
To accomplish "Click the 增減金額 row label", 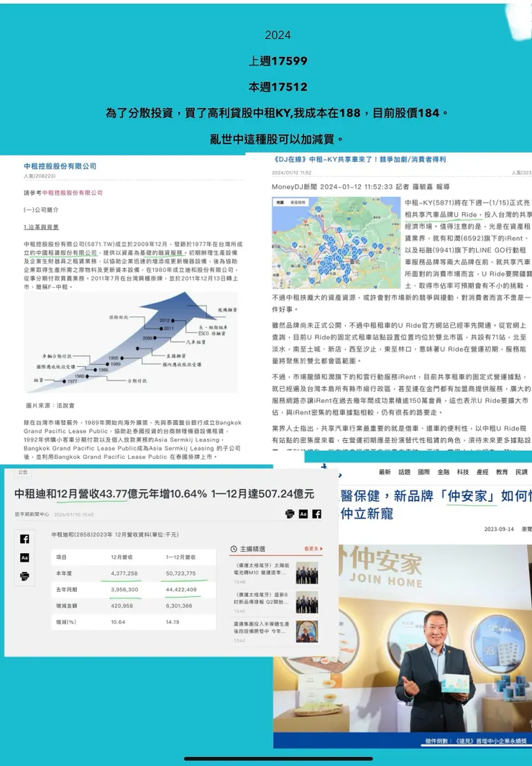I will tap(66, 606).
